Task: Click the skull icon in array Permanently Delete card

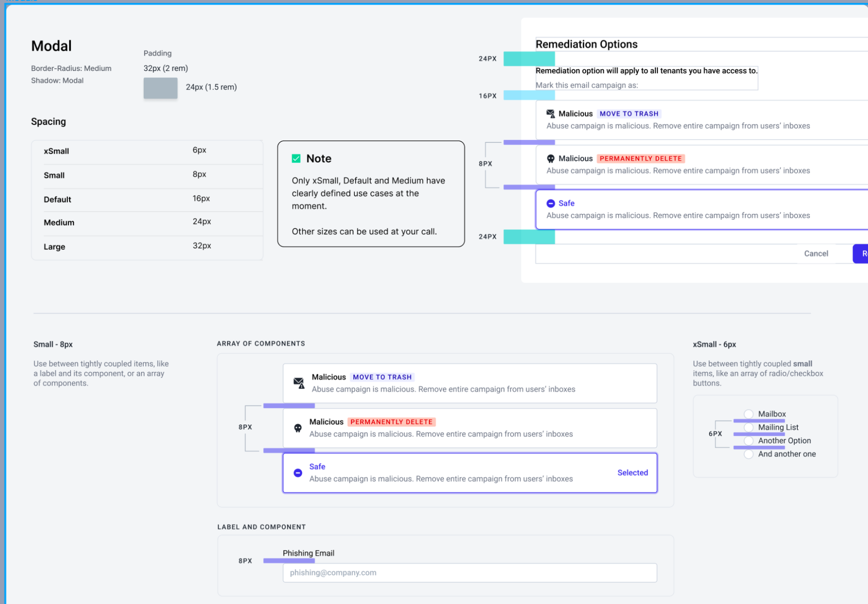Action: tap(298, 428)
